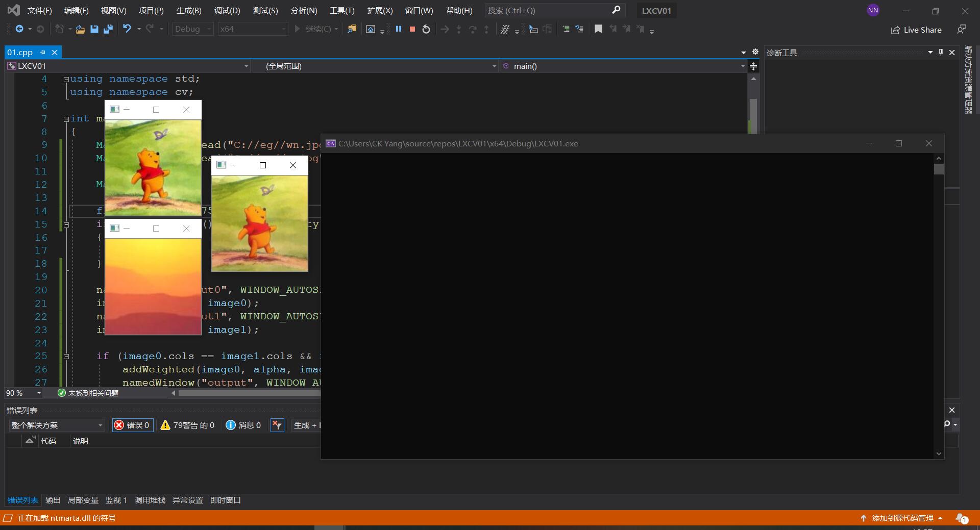
Task: Close the 错误列表 panel
Action: coord(952,410)
